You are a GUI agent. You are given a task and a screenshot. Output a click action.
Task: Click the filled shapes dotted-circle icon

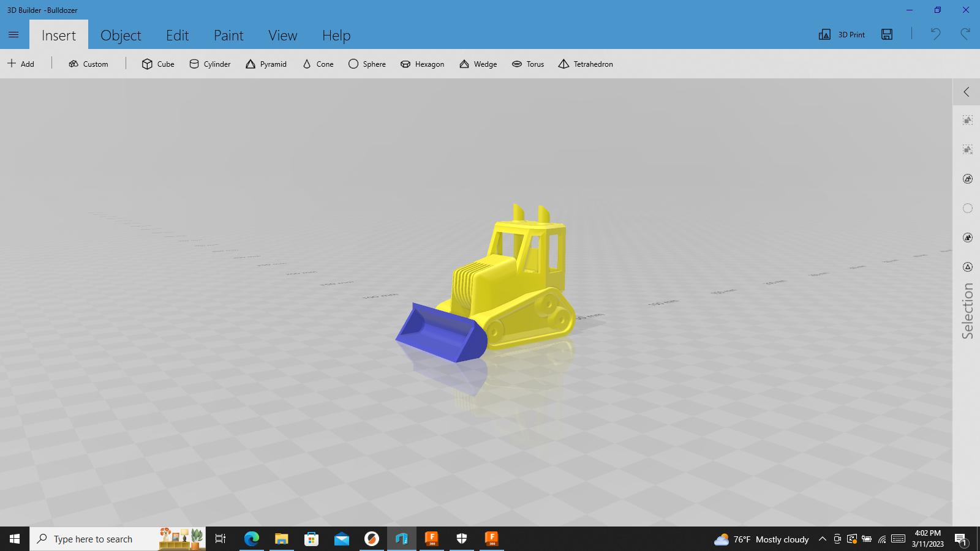[x=968, y=238]
